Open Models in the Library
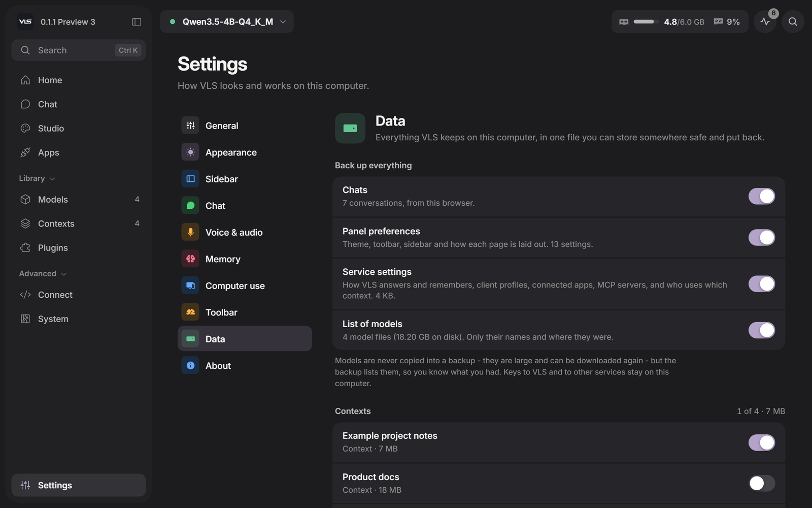The height and width of the screenshot is (508, 812). click(79, 199)
